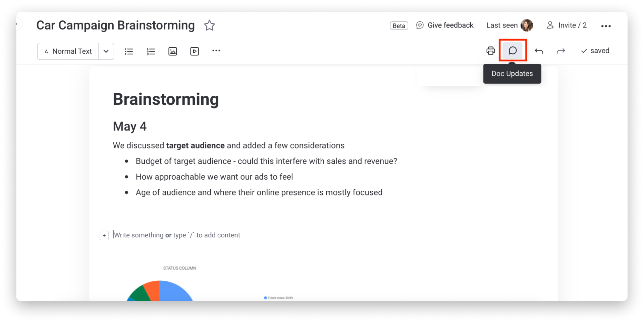The width and height of the screenshot is (644, 323).
Task: Select the Normal Text style button
Action: [68, 51]
